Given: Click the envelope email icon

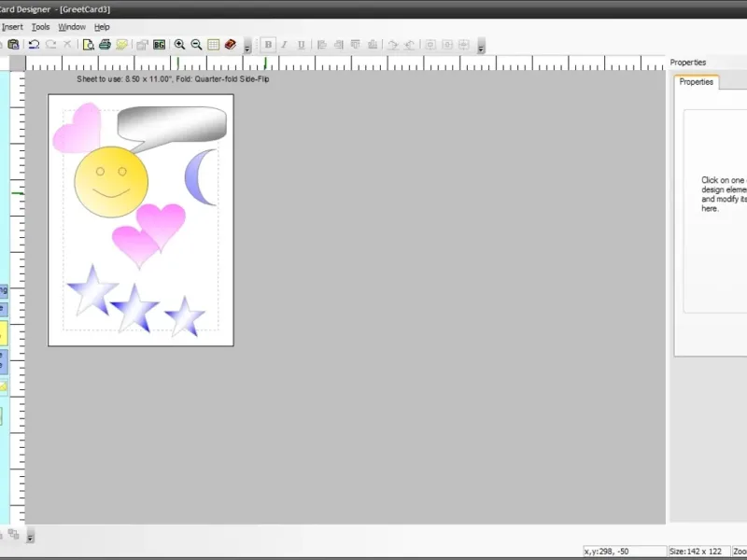Looking at the screenshot, I should pyautogui.click(x=121, y=44).
